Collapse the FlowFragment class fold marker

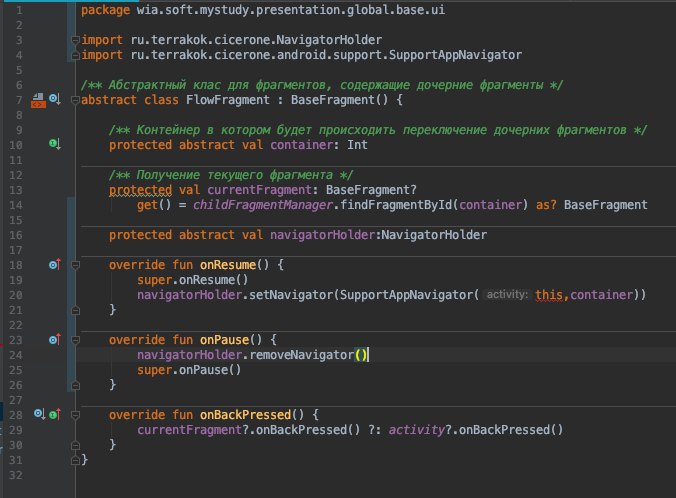75,100
